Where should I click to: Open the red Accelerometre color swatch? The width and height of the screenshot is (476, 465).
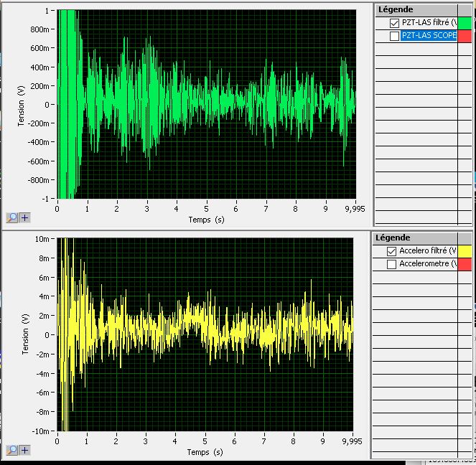click(x=465, y=264)
